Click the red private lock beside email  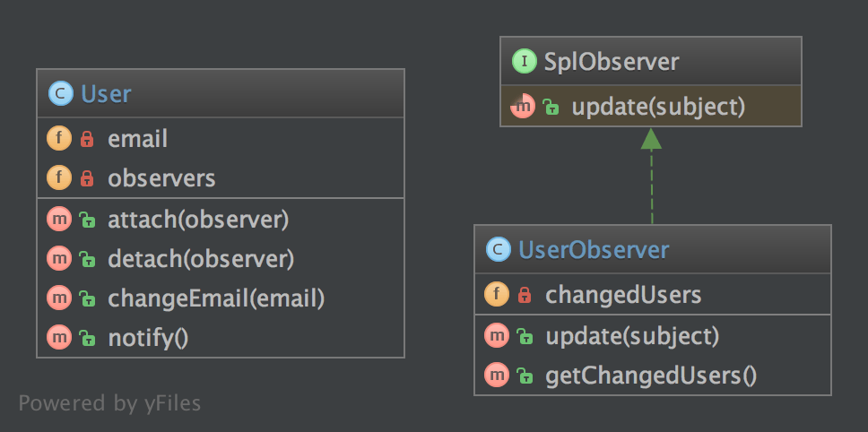(x=87, y=140)
